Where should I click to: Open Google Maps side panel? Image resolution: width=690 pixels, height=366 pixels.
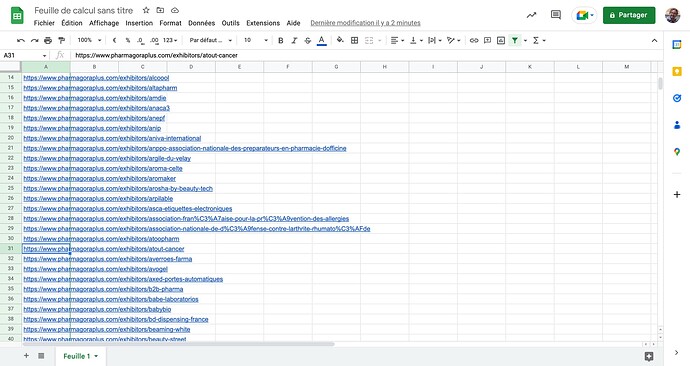(x=677, y=152)
